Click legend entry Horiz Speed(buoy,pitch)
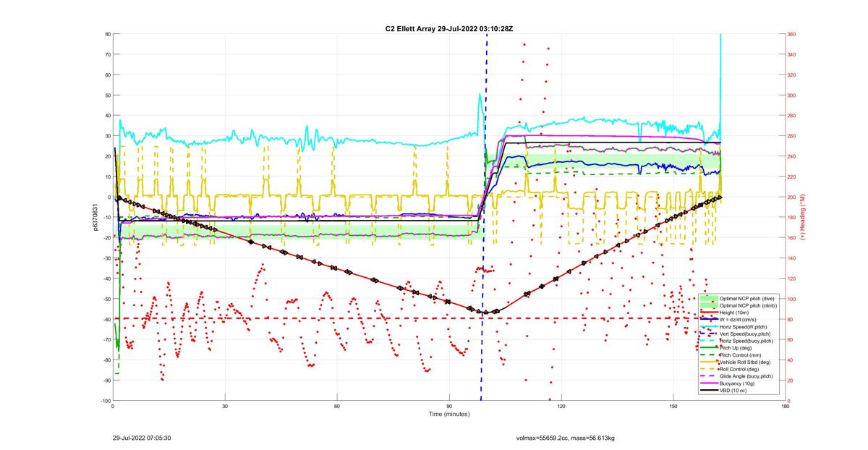 (x=748, y=341)
